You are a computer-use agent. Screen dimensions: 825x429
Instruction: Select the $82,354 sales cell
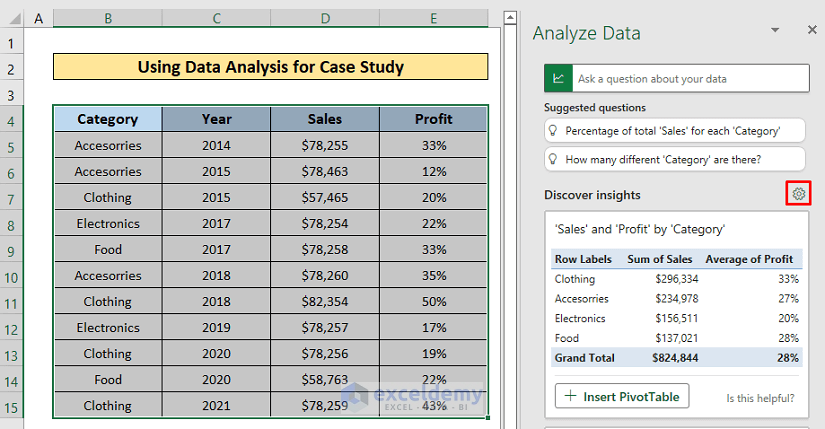[325, 301]
